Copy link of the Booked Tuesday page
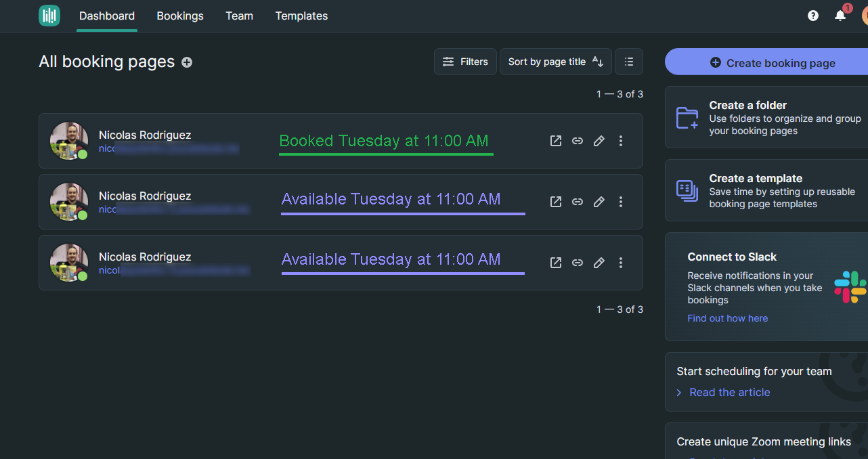Viewport: 868px width, 459px height. (x=578, y=141)
